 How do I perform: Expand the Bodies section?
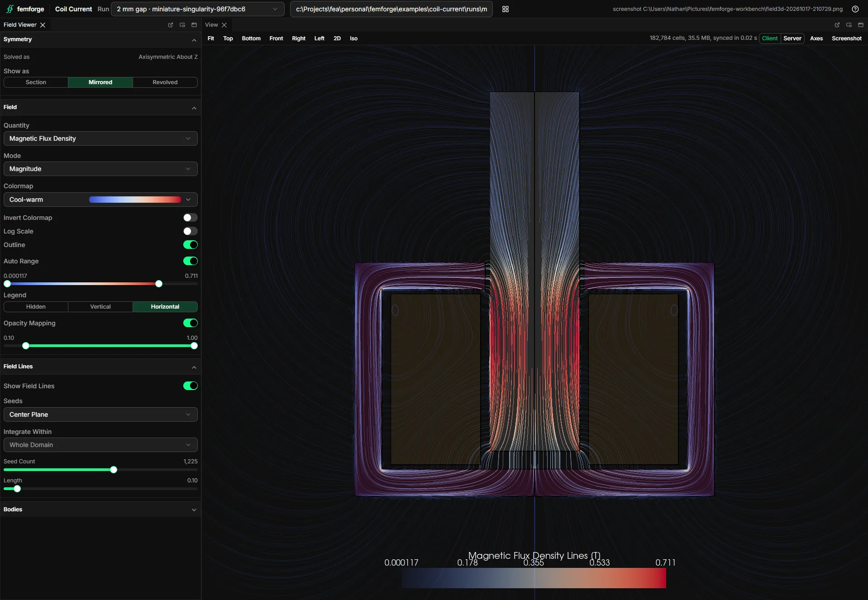(100, 510)
